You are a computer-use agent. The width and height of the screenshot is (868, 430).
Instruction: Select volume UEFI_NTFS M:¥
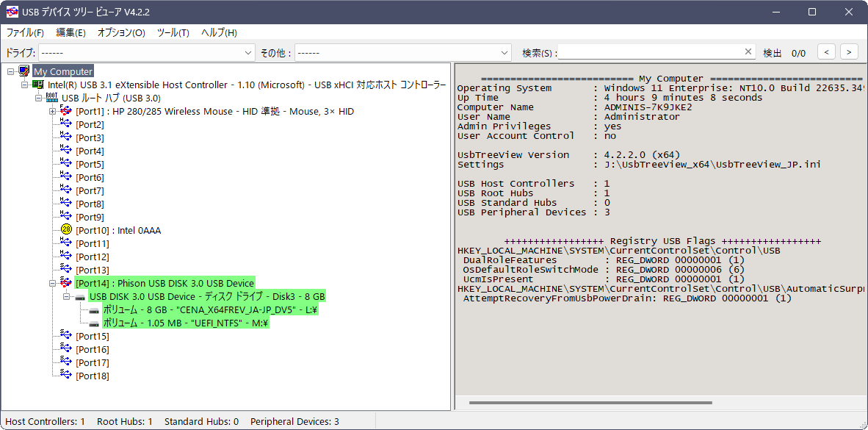186,323
